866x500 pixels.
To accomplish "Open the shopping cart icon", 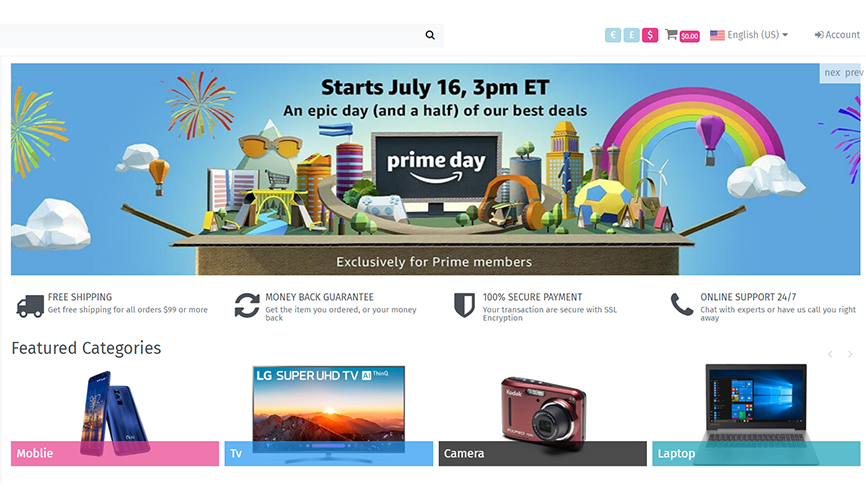I will tap(671, 34).
